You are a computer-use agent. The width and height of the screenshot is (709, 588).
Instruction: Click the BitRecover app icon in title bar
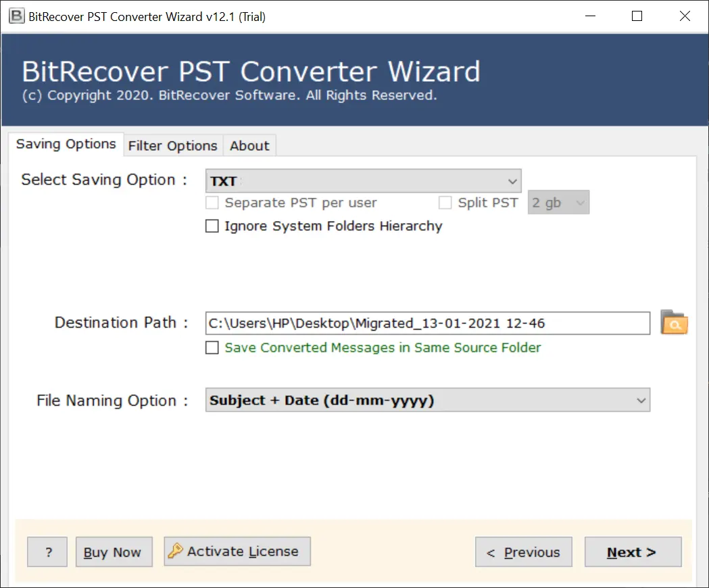tap(15, 17)
